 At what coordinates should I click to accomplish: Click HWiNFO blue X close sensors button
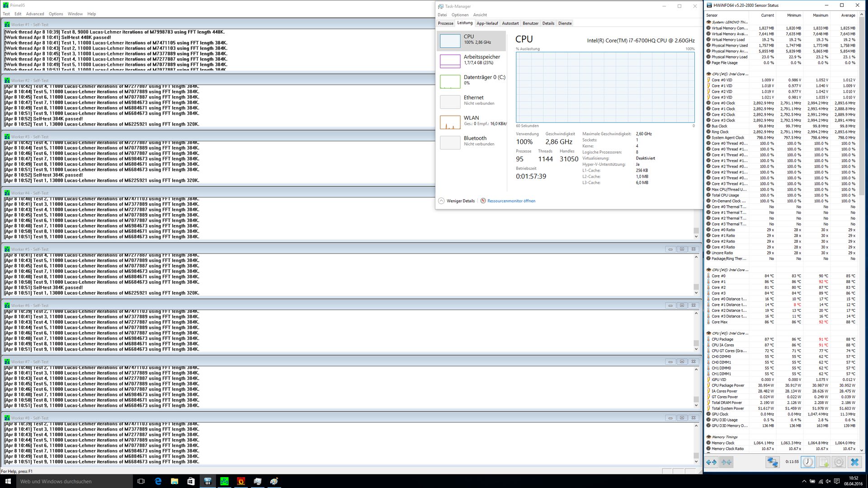[x=854, y=462]
